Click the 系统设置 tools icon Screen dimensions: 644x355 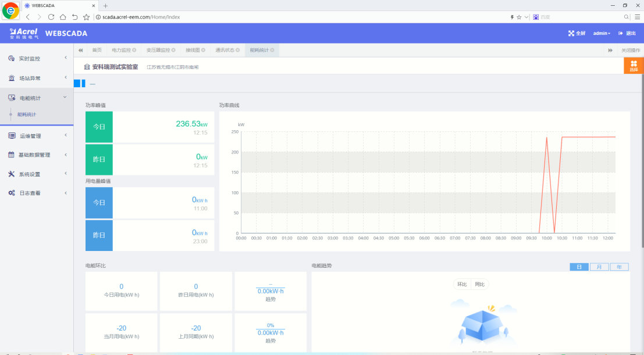tap(12, 174)
